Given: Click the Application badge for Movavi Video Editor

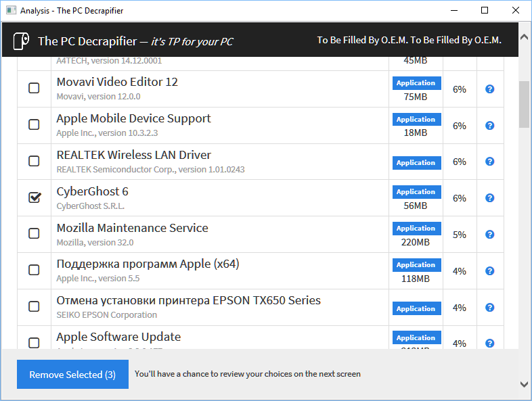Looking at the screenshot, I should pyautogui.click(x=416, y=83).
